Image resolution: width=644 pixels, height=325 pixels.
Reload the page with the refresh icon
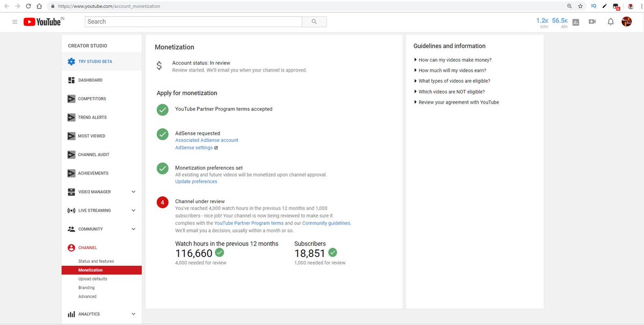pyautogui.click(x=28, y=6)
